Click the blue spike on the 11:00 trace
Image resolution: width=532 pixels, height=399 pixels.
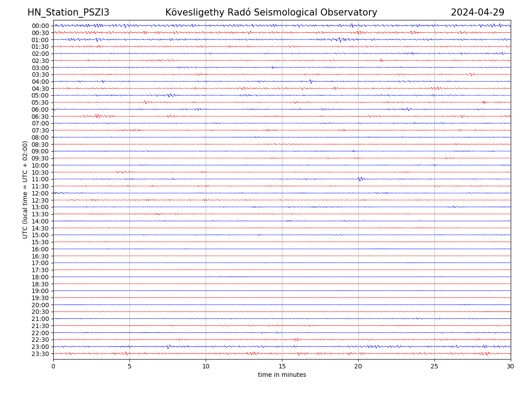[360, 179]
